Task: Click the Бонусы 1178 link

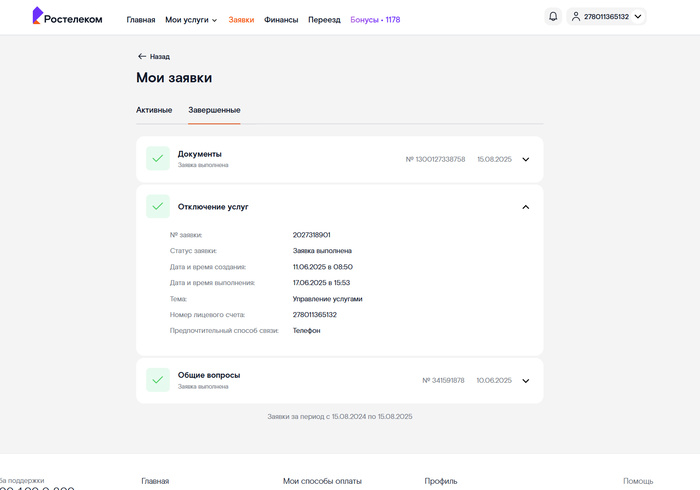Action: 375,20
